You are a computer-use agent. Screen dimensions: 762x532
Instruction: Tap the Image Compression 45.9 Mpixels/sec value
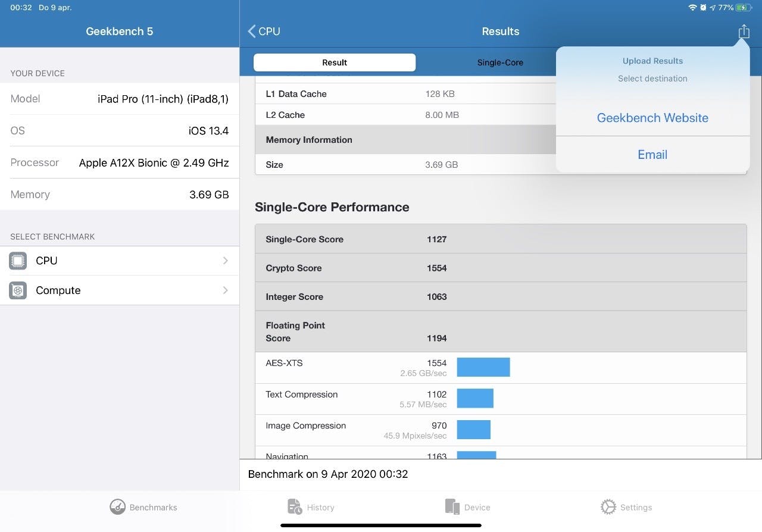coord(416,436)
